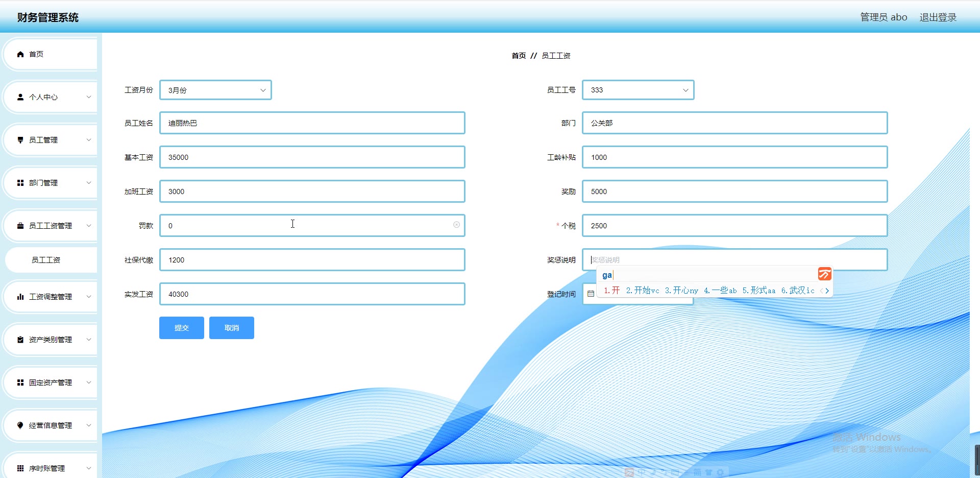Click the person icon for 个人中心

(x=20, y=97)
